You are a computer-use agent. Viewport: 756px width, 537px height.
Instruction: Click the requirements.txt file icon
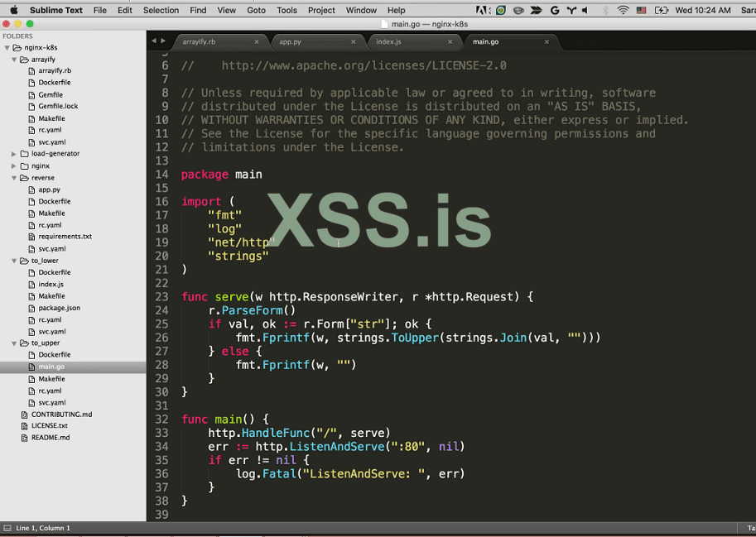point(31,237)
